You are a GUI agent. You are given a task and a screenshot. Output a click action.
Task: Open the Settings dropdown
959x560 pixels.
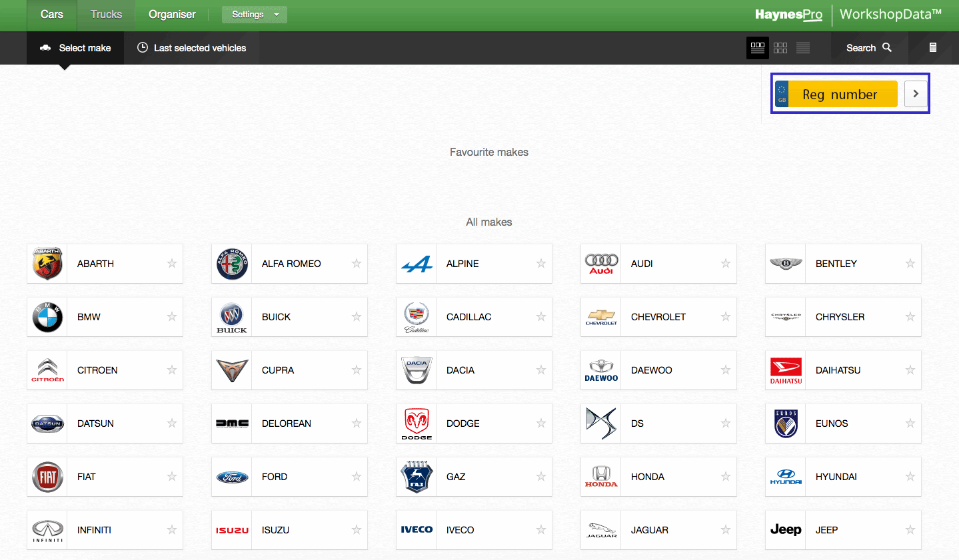[x=255, y=15]
